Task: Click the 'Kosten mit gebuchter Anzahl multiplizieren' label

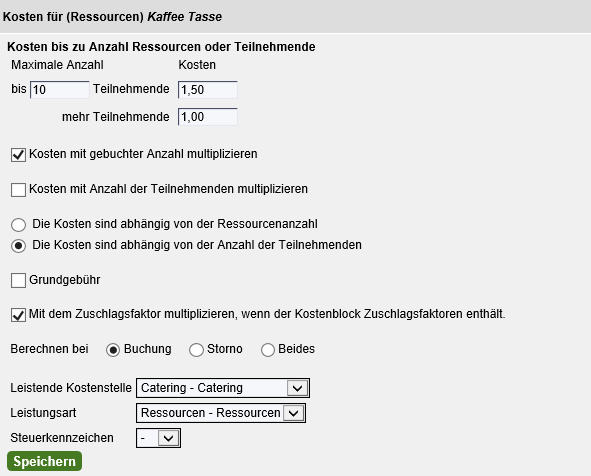Action: [x=143, y=154]
